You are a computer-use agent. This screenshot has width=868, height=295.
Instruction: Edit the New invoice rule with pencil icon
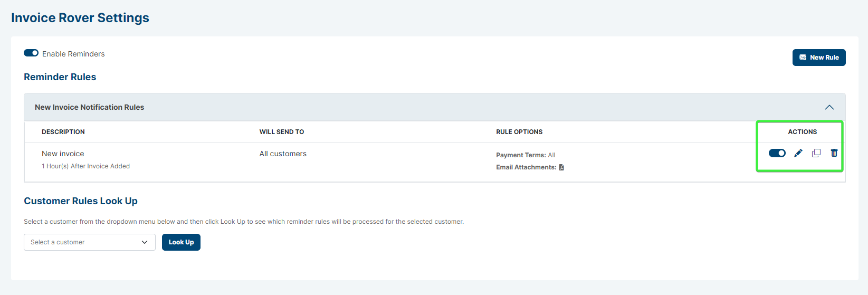point(798,153)
